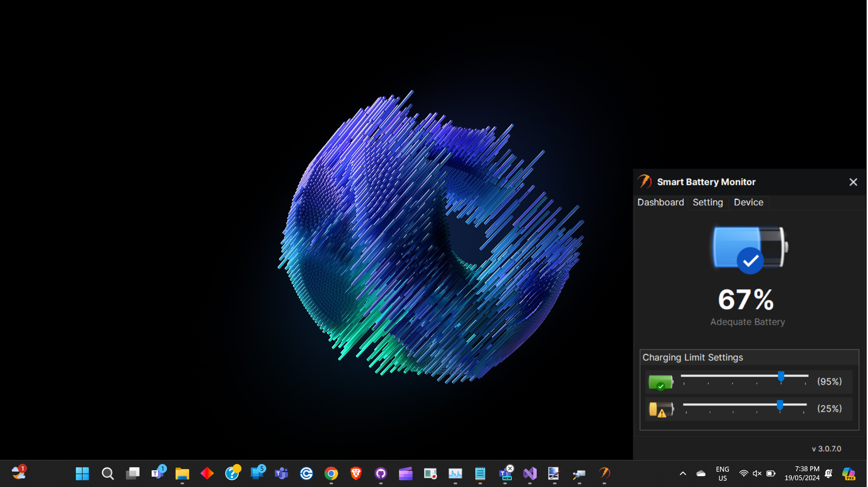The height and width of the screenshot is (487, 868).
Task: Toggle the muted volume tray icon
Action: click(x=757, y=473)
